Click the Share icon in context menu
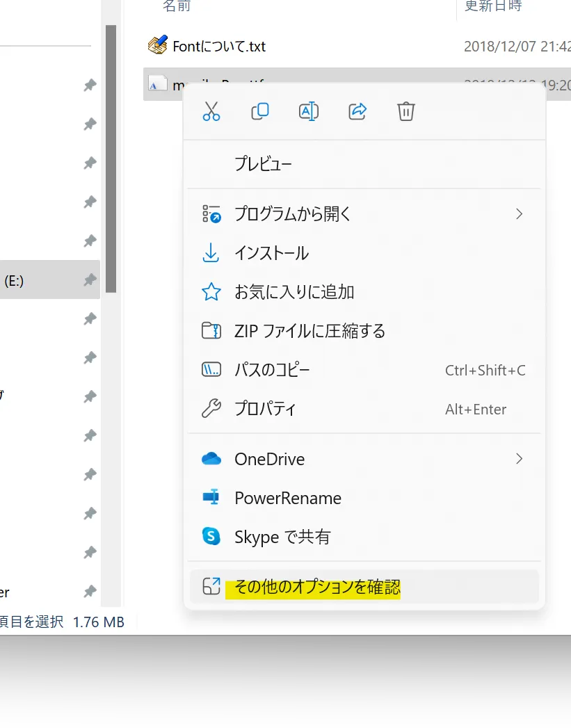571x728 pixels. pyautogui.click(x=357, y=111)
